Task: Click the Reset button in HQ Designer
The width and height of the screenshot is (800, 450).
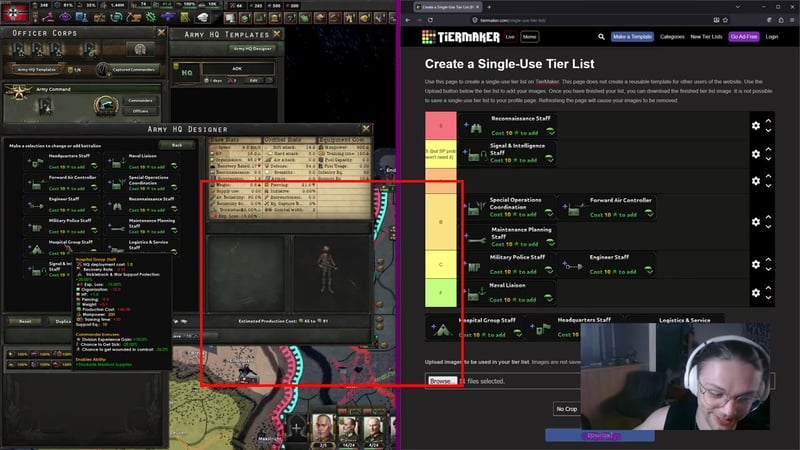Action: (x=26, y=321)
